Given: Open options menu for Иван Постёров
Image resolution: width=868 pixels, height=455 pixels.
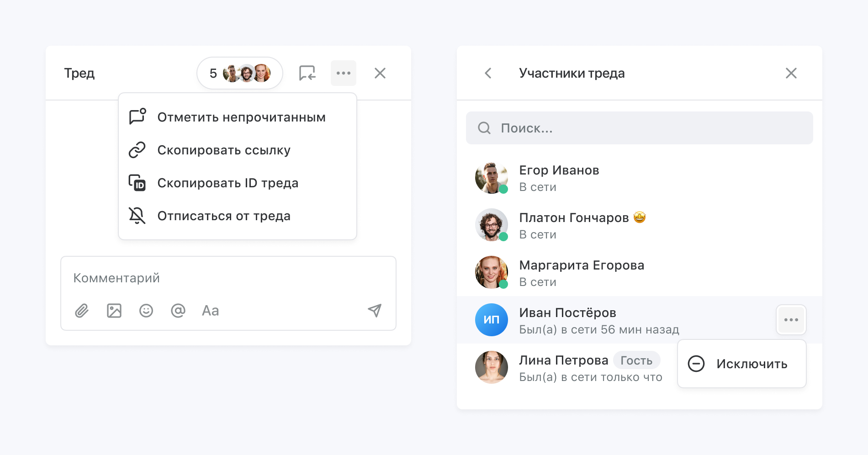Looking at the screenshot, I should click(x=791, y=320).
